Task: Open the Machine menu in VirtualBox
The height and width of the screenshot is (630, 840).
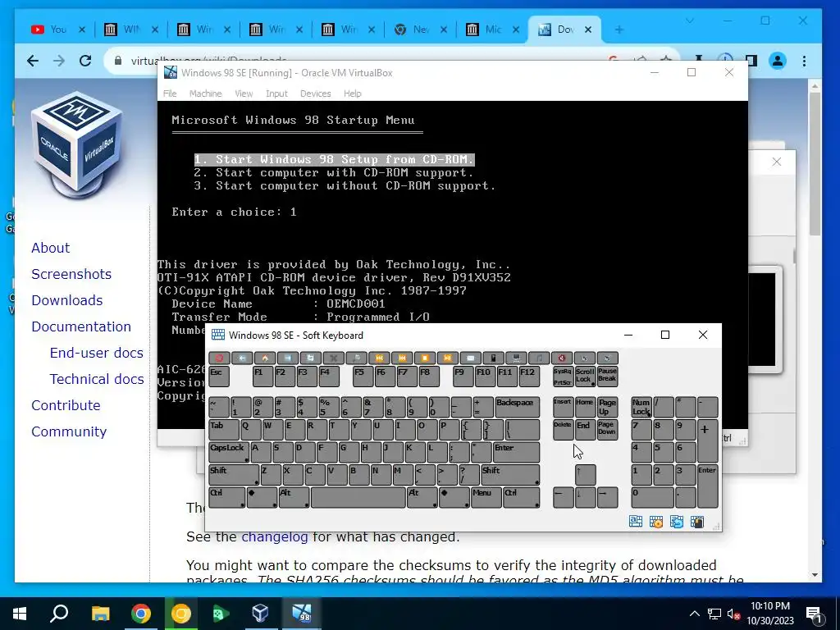Action: [x=205, y=94]
